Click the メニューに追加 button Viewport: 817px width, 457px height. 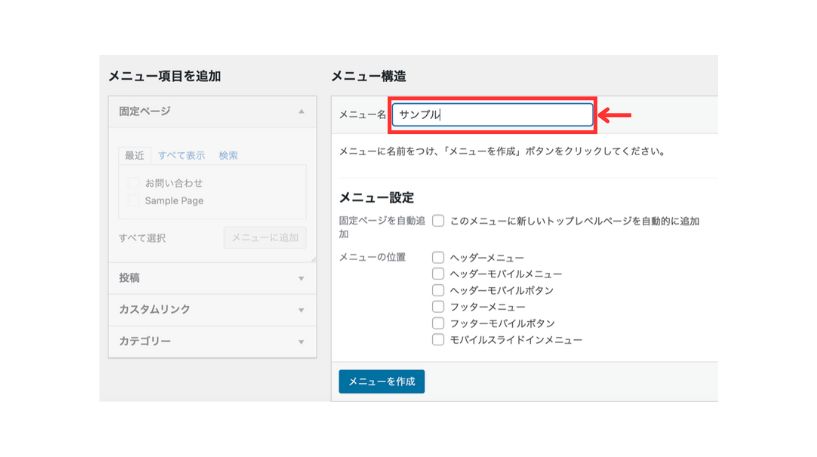click(265, 238)
